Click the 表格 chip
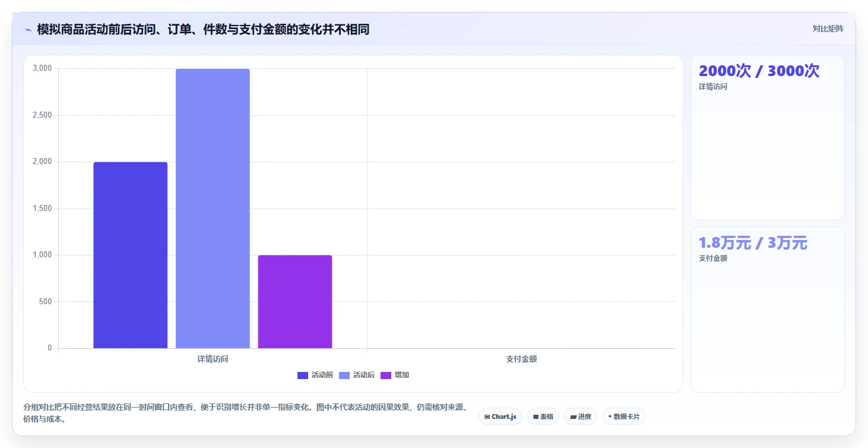Viewport: 868px width, 448px height. (543, 417)
